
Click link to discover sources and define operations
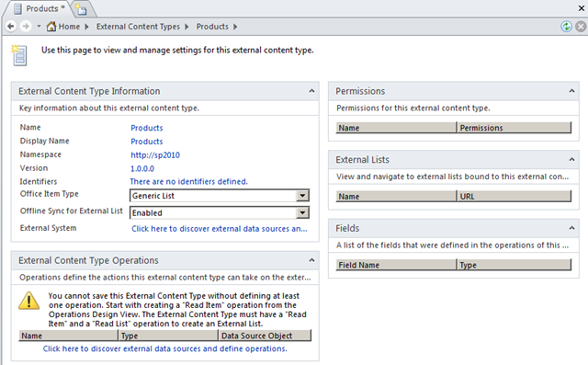click(x=165, y=348)
